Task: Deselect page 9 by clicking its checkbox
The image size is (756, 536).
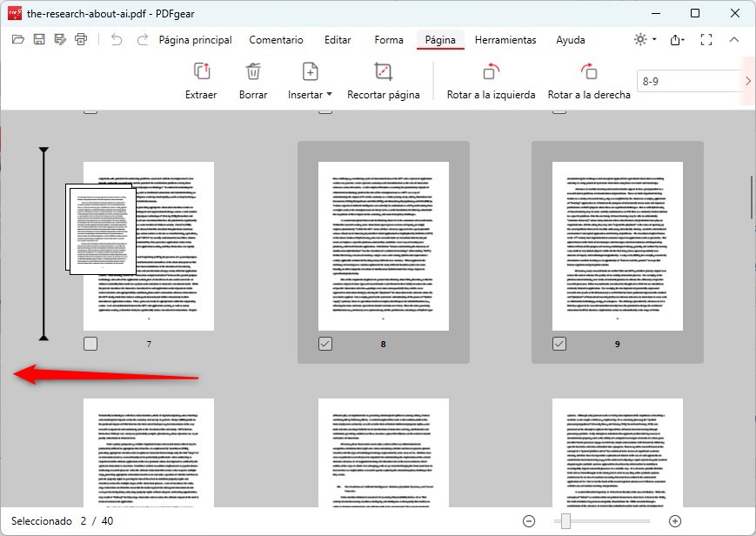Action: 559,343
